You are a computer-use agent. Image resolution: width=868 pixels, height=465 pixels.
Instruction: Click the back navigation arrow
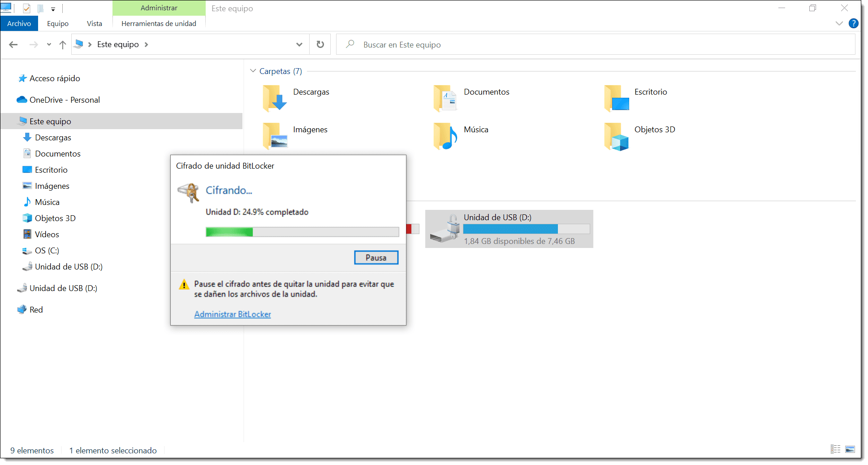click(x=13, y=44)
